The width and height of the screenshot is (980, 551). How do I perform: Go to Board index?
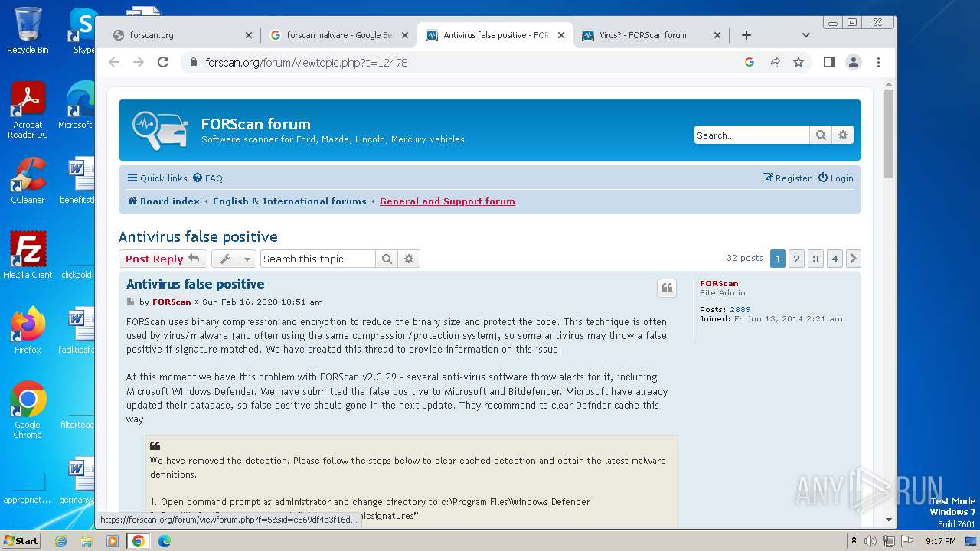[163, 201]
